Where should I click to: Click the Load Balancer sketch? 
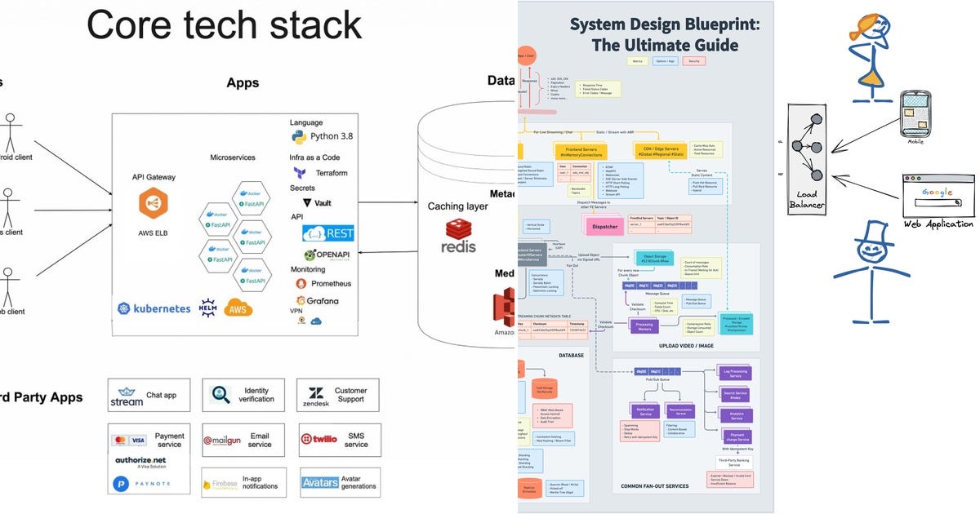tap(807, 159)
